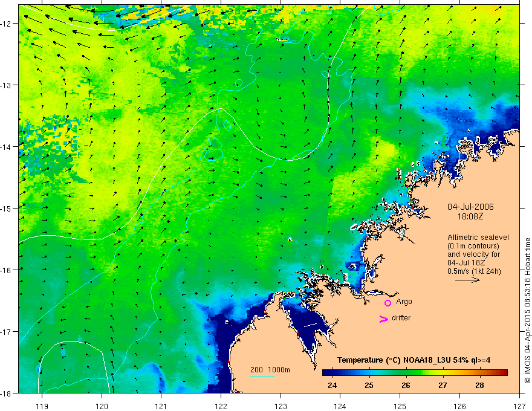Image resolution: width=532 pixels, height=411 pixels.
Task: Click latitude axis label '-12'
Action: [x=7, y=24]
